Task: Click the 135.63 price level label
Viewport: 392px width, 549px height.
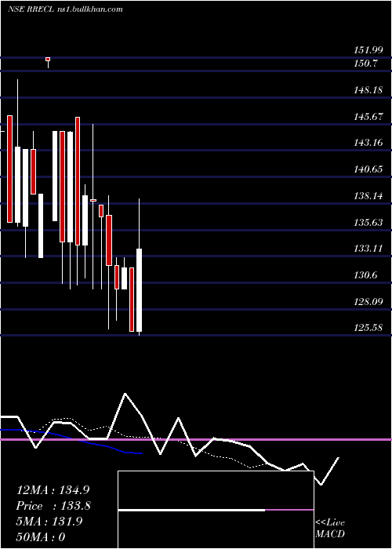Action: [x=368, y=223]
